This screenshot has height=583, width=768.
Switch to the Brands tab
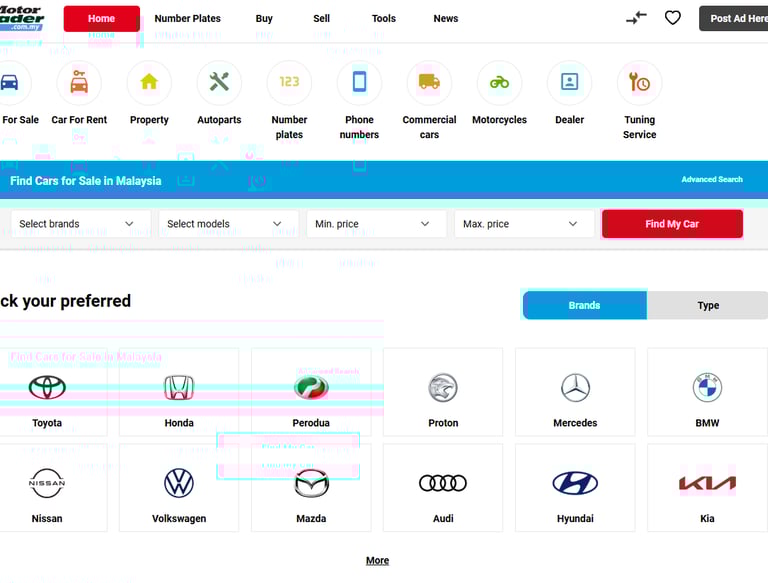click(x=585, y=305)
